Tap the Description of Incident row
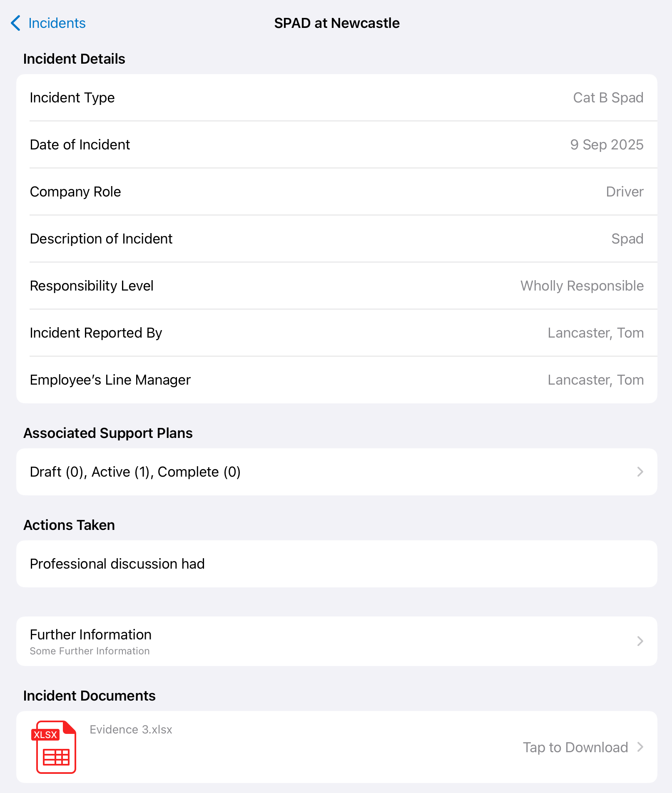Viewport: 672px width, 793px height. pyautogui.click(x=337, y=239)
